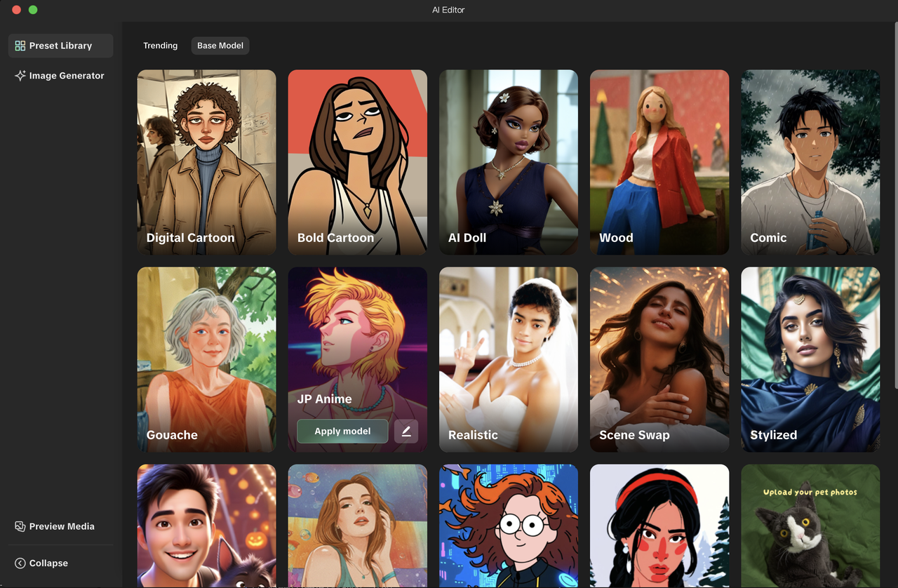Select the Stylized preset card
The height and width of the screenshot is (588, 898).
pos(810,359)
